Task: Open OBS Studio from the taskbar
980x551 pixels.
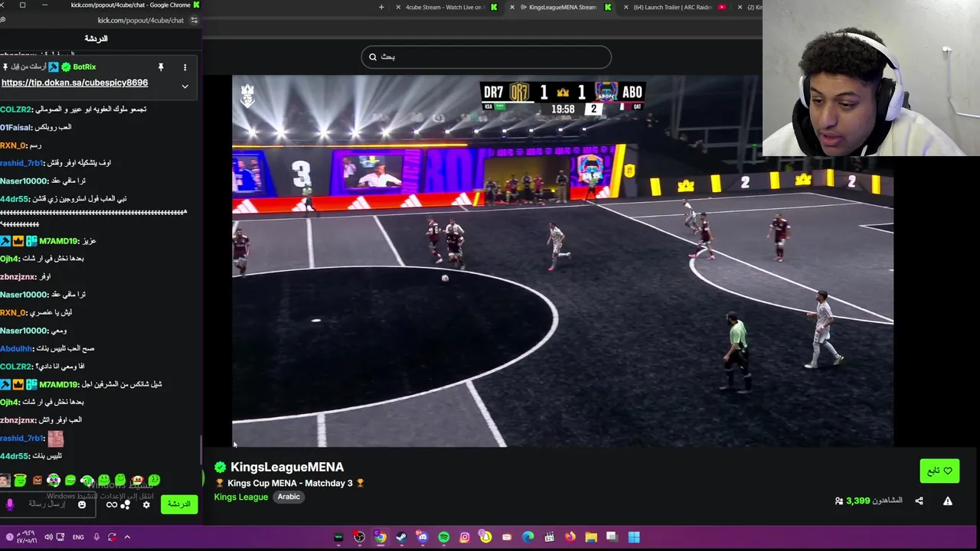Action: coord(359,537)
